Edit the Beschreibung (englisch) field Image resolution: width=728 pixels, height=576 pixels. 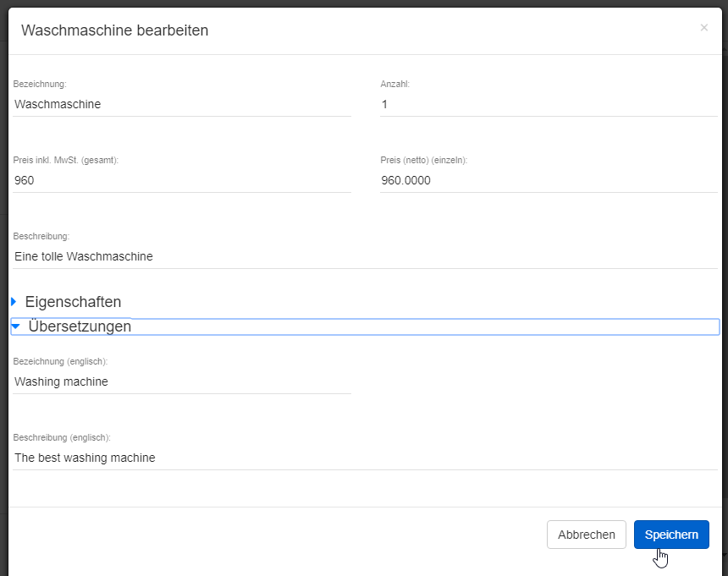pyautogui.click(x=366, y=458)
